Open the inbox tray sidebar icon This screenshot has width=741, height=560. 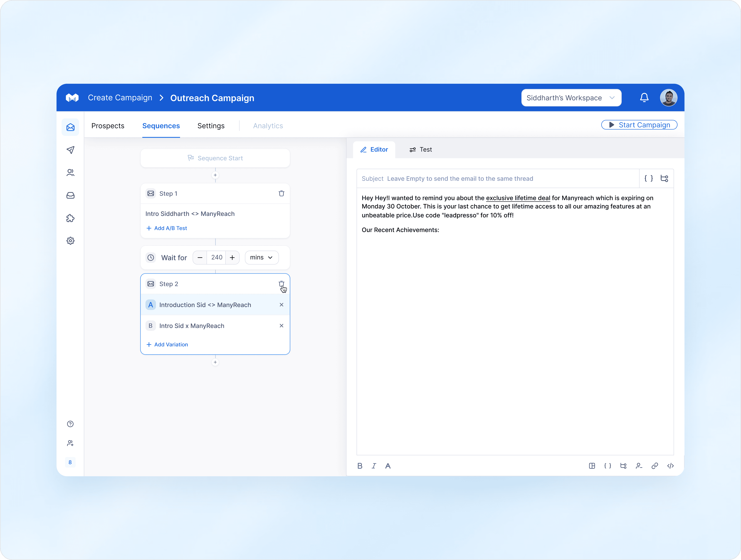pos(70,195)
